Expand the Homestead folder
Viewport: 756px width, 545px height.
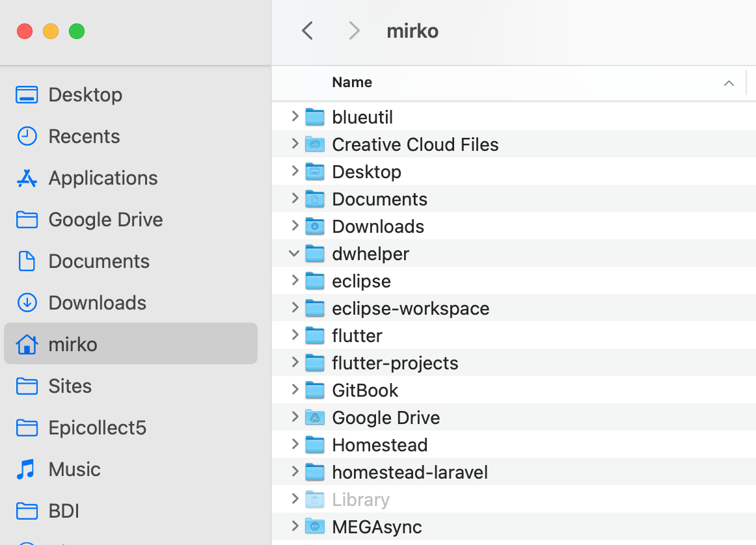click(295, 445)
